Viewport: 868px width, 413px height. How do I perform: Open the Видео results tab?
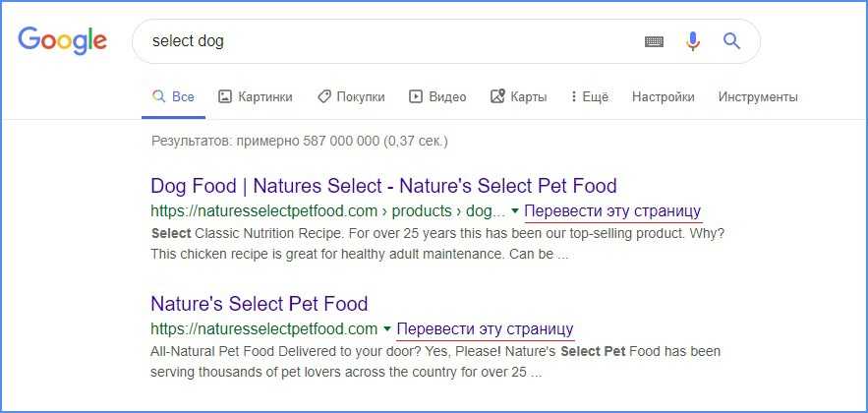point(437,96)
